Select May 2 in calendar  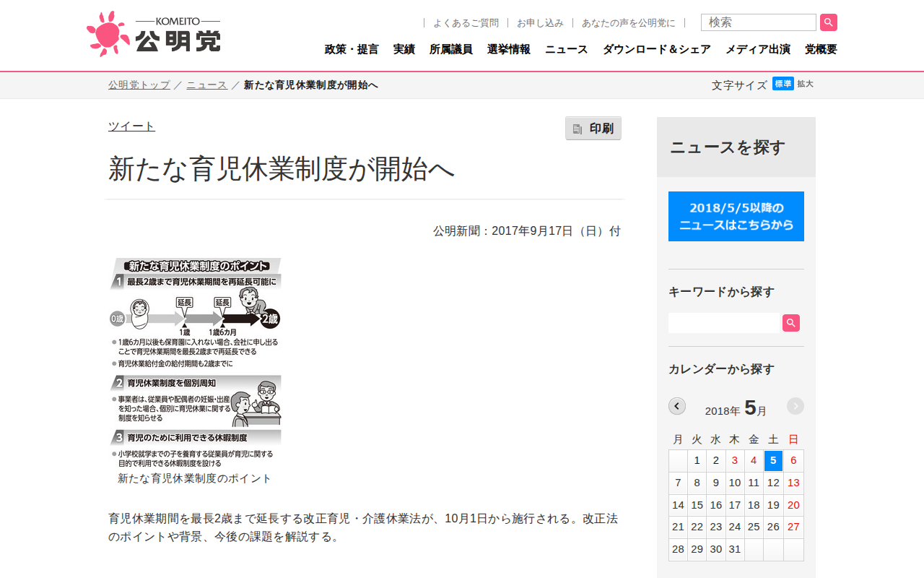click(x=716, y=460)
